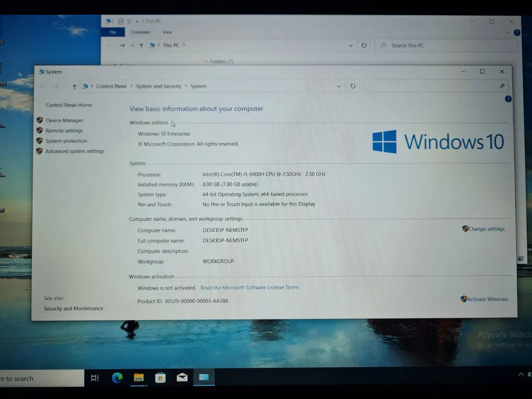Open Device Manager from the sidebar
The width and height of the screenshot is (532, 399).
point(64,121)
